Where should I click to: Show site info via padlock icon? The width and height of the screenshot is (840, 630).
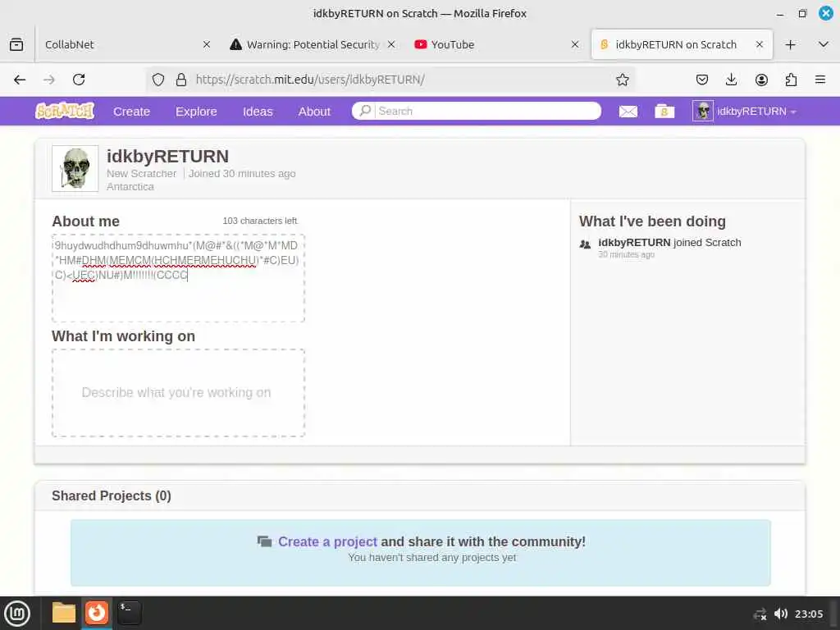[181, 80]
